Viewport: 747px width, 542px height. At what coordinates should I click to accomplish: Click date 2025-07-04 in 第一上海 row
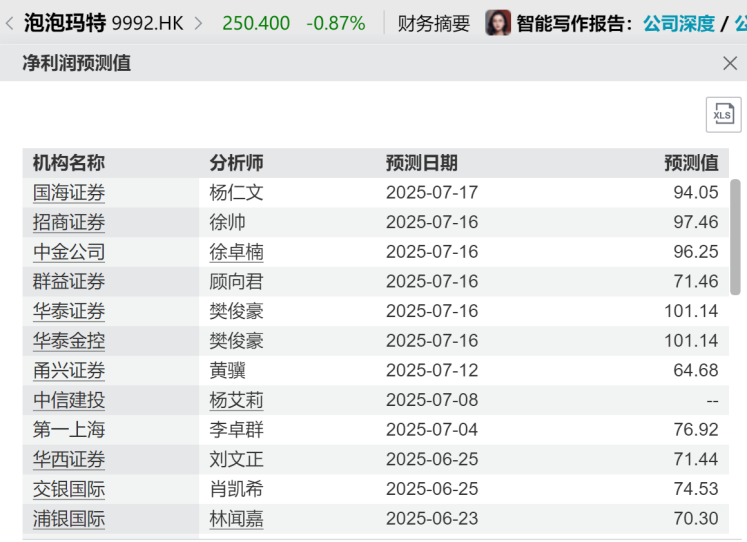(432, 430)
